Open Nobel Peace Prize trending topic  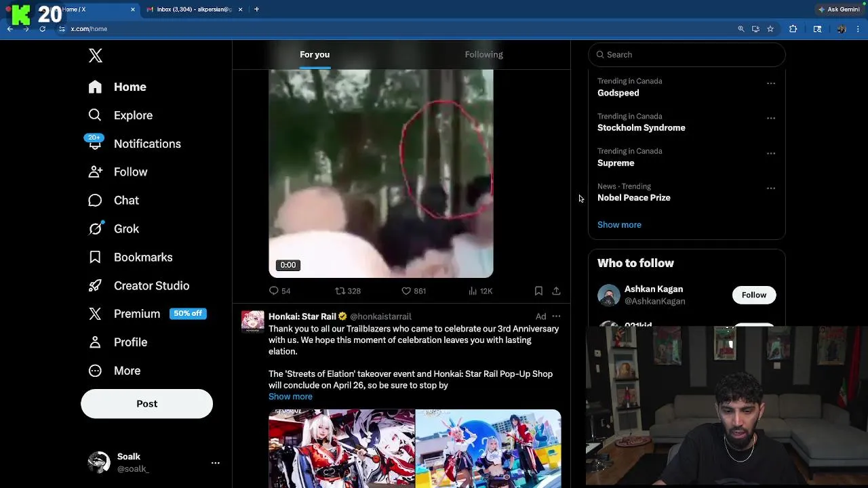point(634,198)
